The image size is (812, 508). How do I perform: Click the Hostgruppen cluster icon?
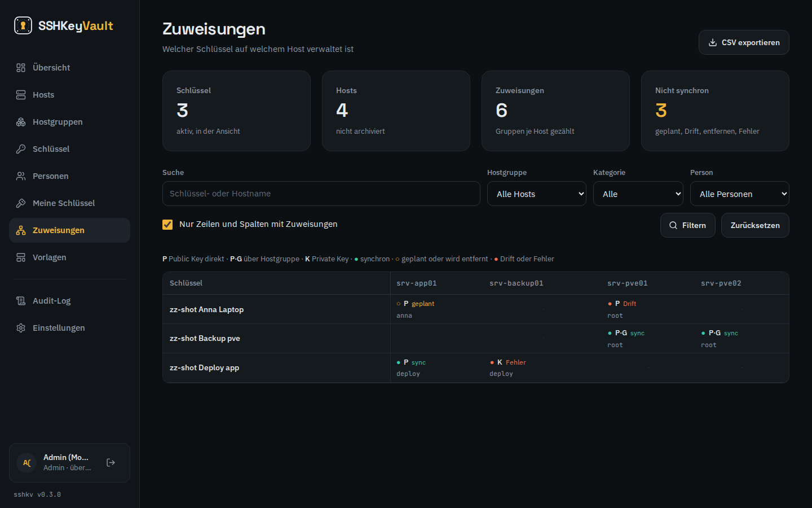point(21,122)
